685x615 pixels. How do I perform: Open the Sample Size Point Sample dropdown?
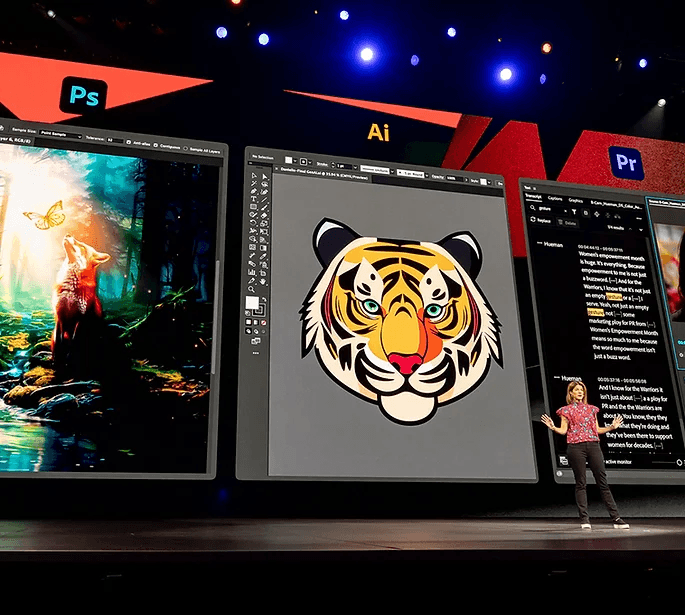click(x=61, y=135)
